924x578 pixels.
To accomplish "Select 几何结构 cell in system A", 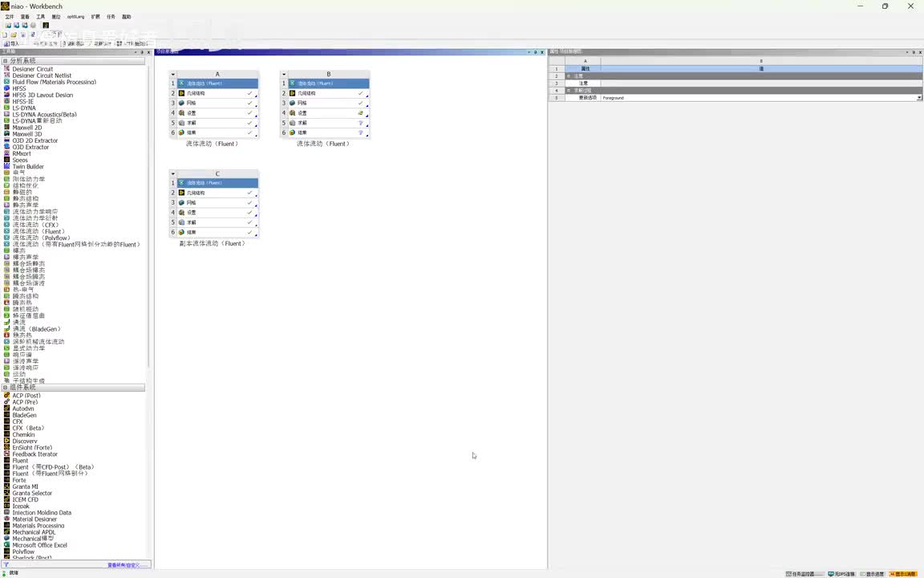I will 217,93.
